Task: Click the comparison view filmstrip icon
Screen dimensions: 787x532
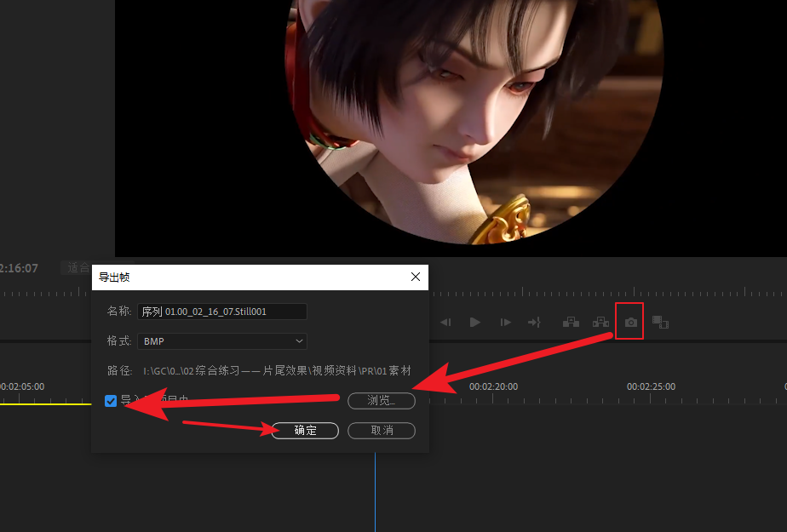Action: click(x=660, y=322)
